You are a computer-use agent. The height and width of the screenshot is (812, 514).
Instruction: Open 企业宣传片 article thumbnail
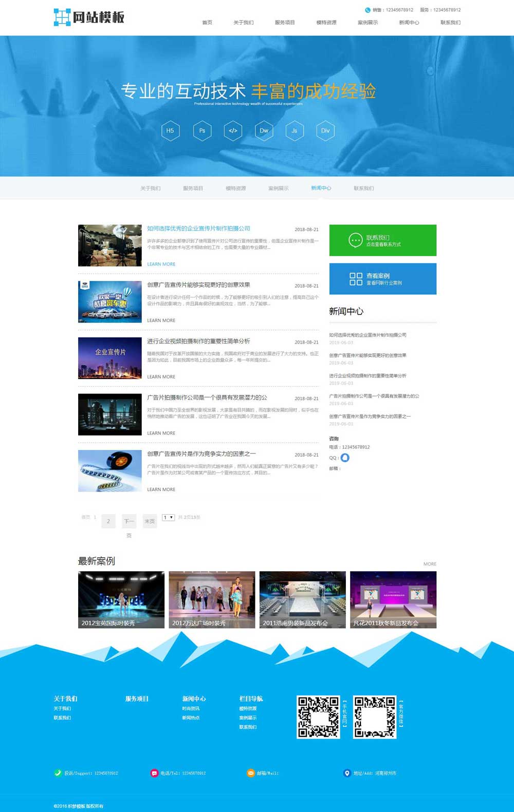tap(109, 358)
